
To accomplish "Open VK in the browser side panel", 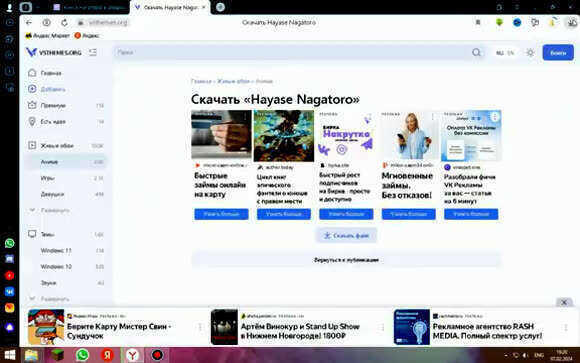I will point(10,292).
